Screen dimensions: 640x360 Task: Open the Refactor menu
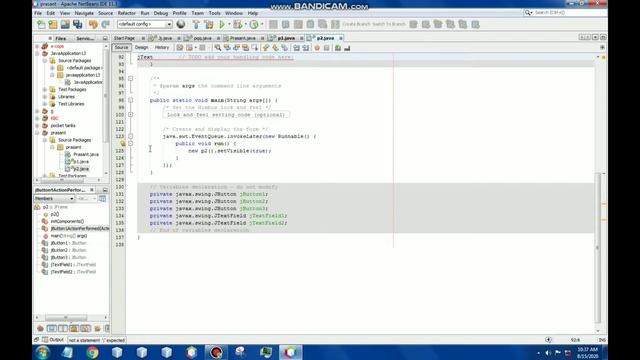click(x=127, y=13)
